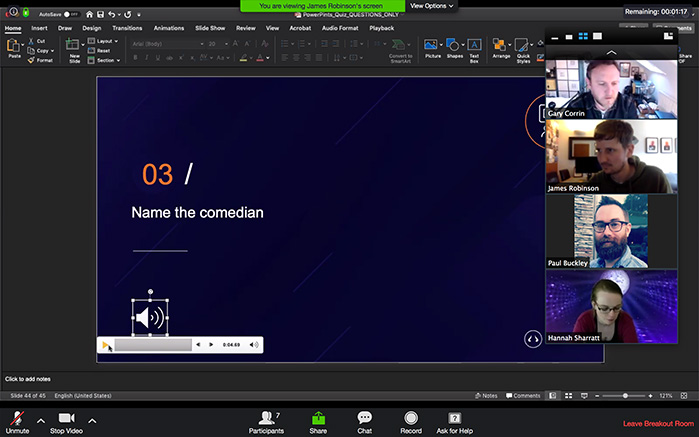Screen dimensions: 699x437
Task: Click the Format painter icon
Action: [x=31, y=60]
